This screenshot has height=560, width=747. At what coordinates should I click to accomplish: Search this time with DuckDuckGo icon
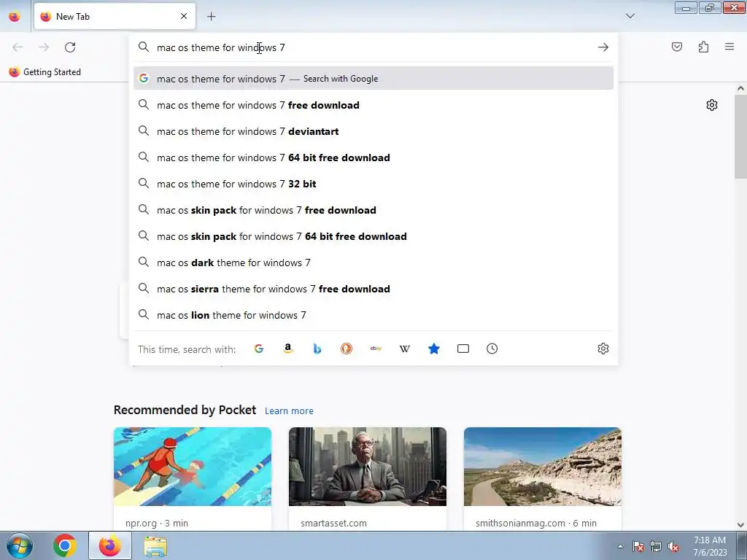pos(347,349)
